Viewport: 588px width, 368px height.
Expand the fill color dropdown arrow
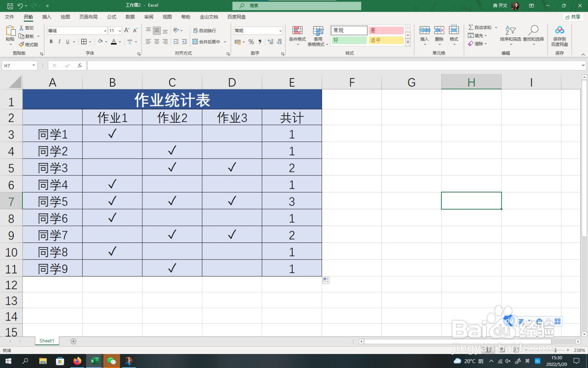click(x=106, y=42)
